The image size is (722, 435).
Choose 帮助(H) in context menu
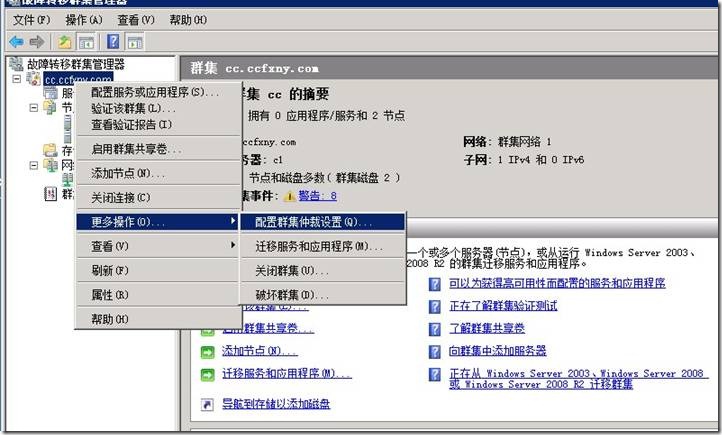pos(158,319)
